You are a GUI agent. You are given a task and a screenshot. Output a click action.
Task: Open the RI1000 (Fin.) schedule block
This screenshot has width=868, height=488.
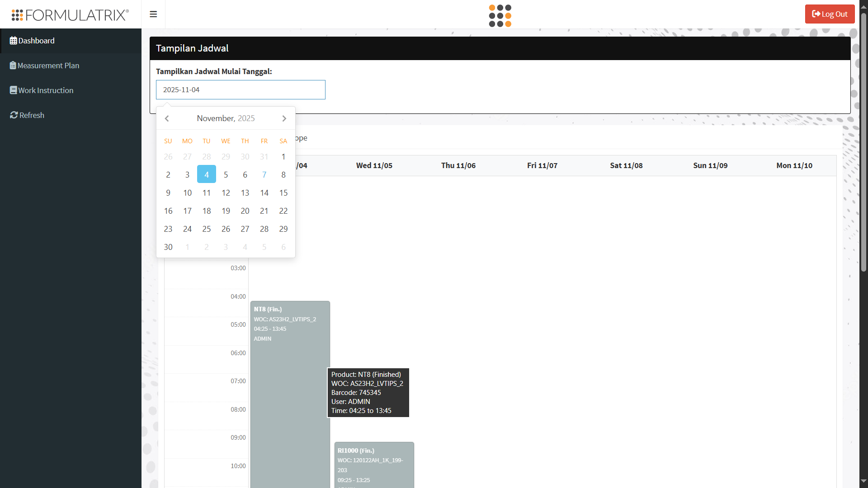pyautogui.click(x=374, y=465)
